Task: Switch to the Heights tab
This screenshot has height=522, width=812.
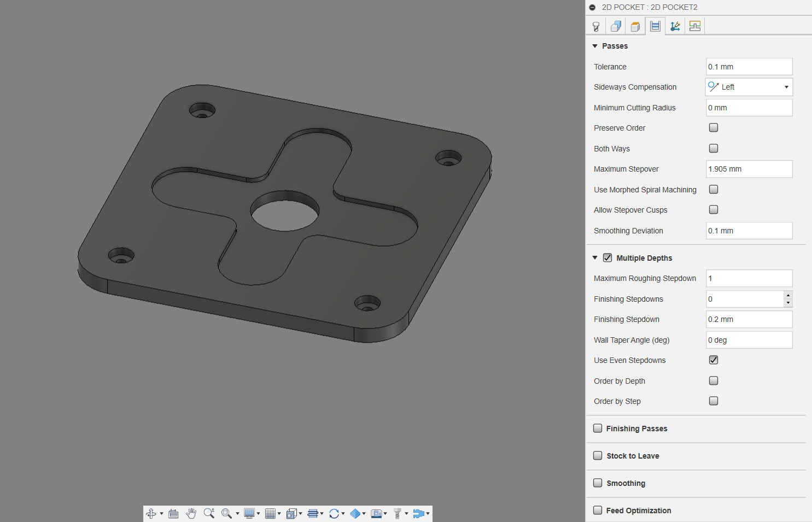Action: [635, 26]
